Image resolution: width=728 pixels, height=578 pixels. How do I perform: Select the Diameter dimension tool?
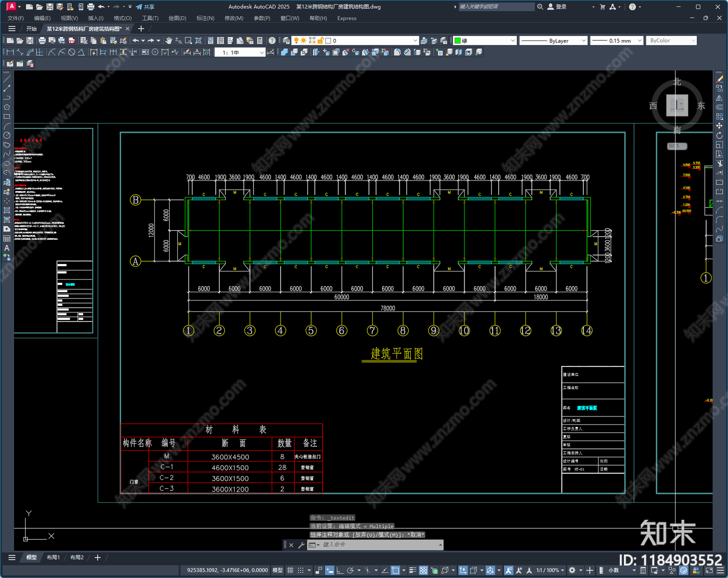[71, 52]
